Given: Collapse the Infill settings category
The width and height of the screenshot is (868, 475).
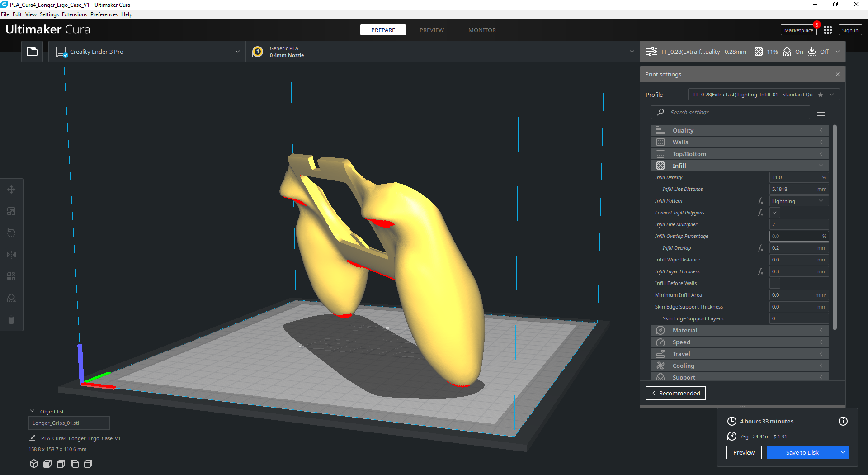Looking at the screenshot, I should [740, 166].
